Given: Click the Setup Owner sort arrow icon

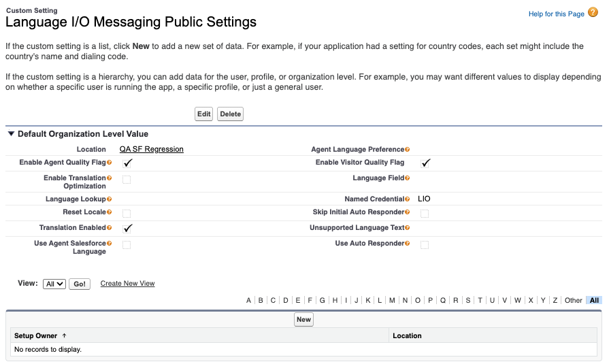Looking at the screenshot, I should pos(65,335).
